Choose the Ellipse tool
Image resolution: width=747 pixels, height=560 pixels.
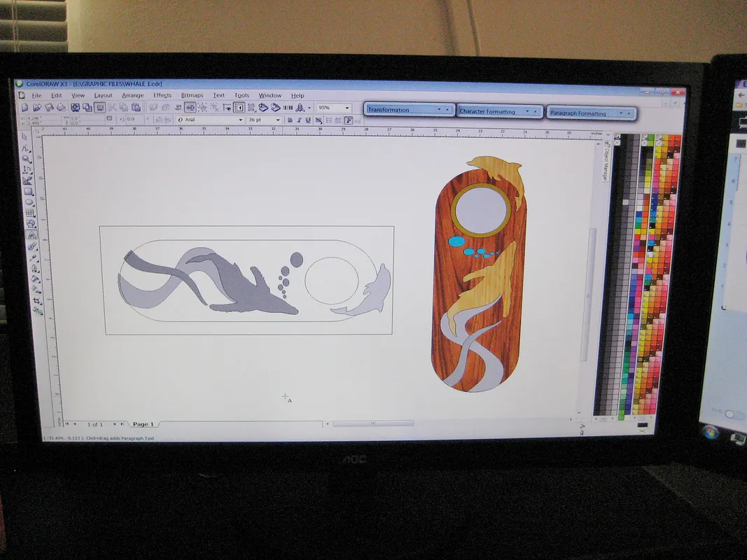[x=29, y=202]
